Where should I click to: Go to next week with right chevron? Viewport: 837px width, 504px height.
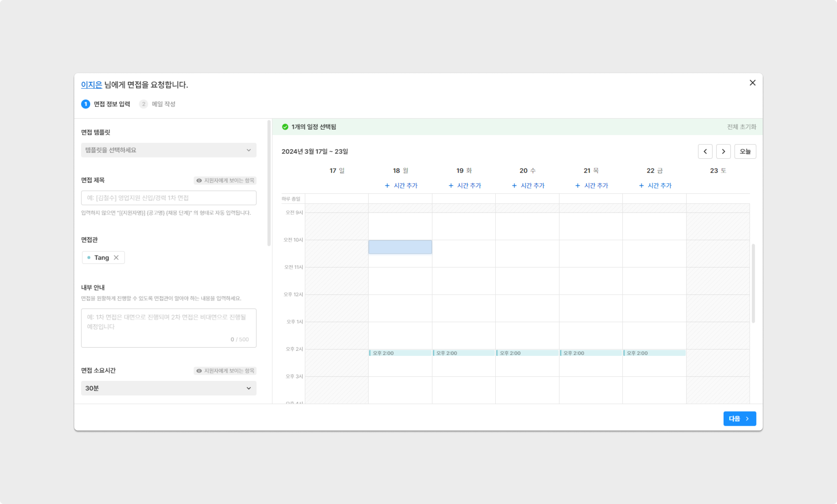723,151
